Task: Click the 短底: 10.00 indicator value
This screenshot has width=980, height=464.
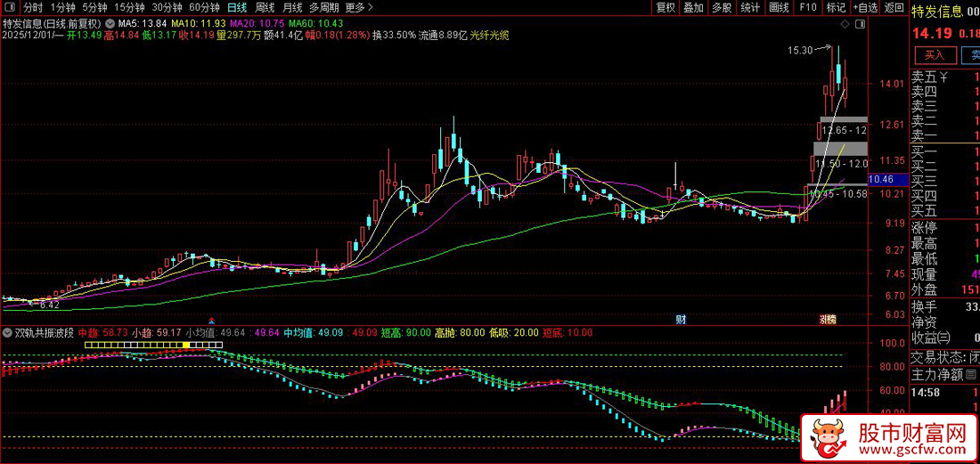Action: coord(566,333)
